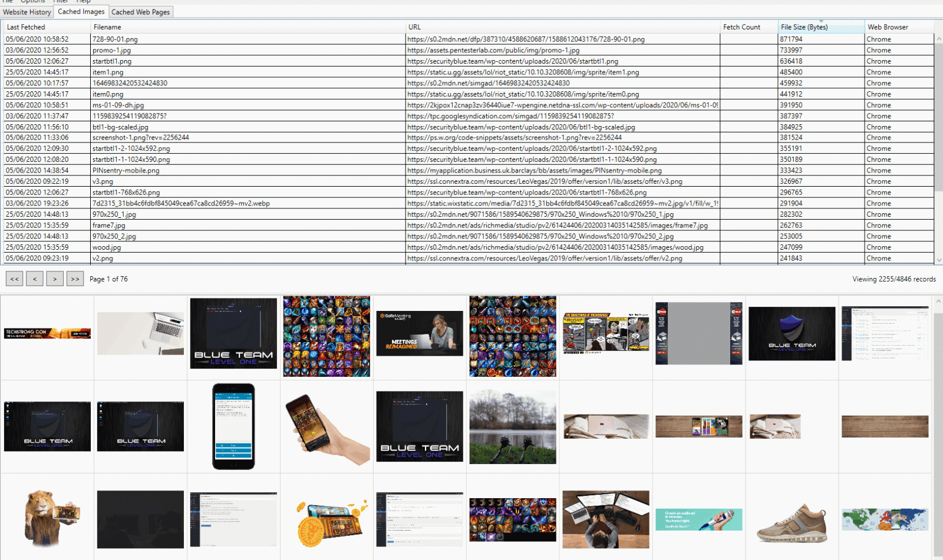This screenshot has height=560, width=943.
Task: Open the teal audio ad banner thumbnail
Action: click(699, 520)
